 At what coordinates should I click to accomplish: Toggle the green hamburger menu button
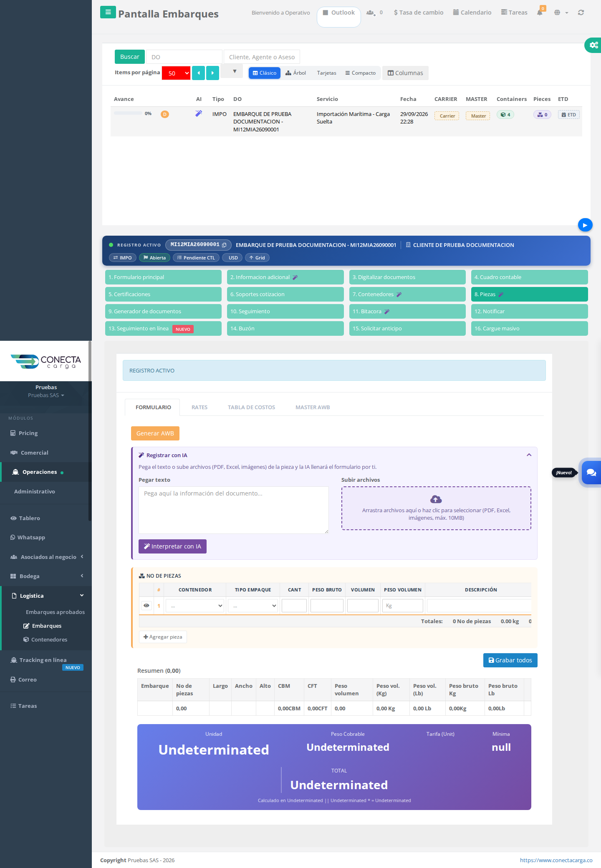[x=108, y=12]
